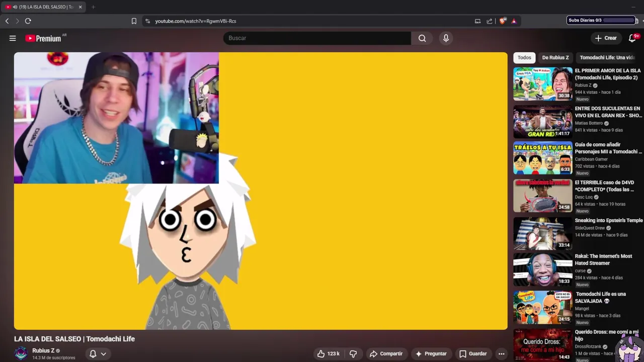Viewport: 644px width, 362px height.
Task: Click the Desc Loq channel name
Action: tap(584, 197)
